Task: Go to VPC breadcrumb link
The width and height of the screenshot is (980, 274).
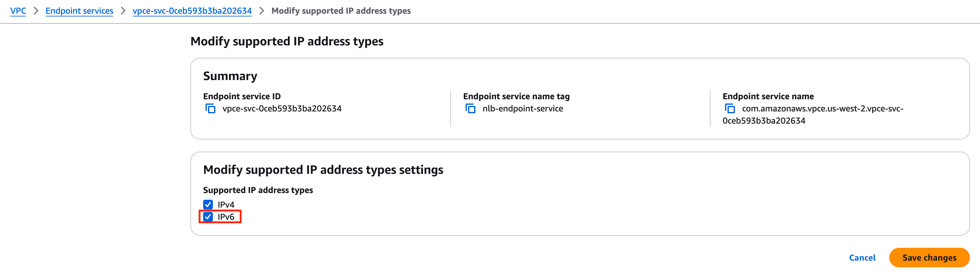Action: pos(18,11)
